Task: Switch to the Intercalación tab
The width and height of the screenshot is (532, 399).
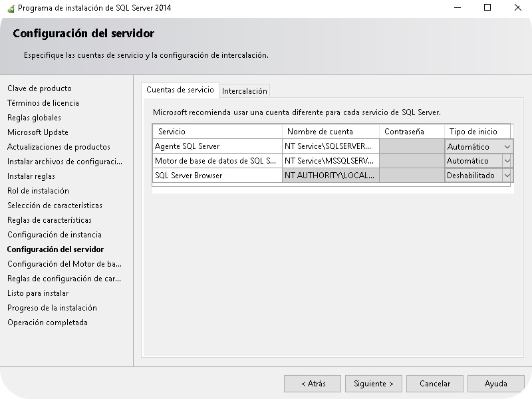Action: [245, 90]
